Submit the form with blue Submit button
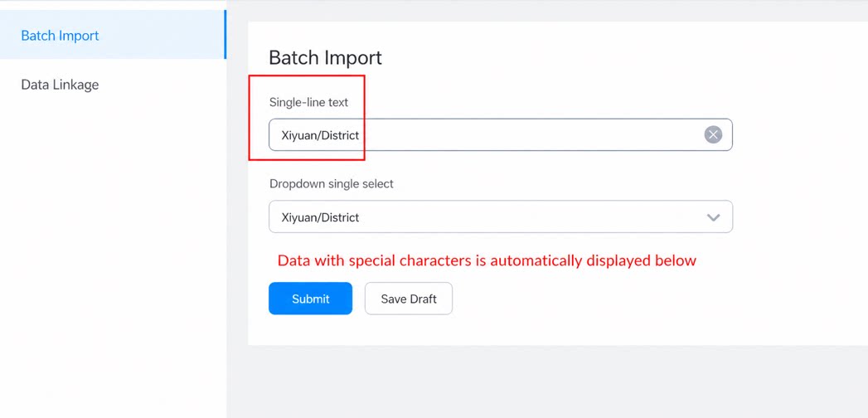 311,299
